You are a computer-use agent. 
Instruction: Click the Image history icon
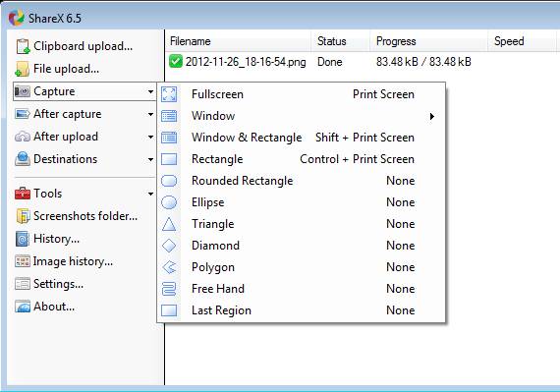point(23,261)
